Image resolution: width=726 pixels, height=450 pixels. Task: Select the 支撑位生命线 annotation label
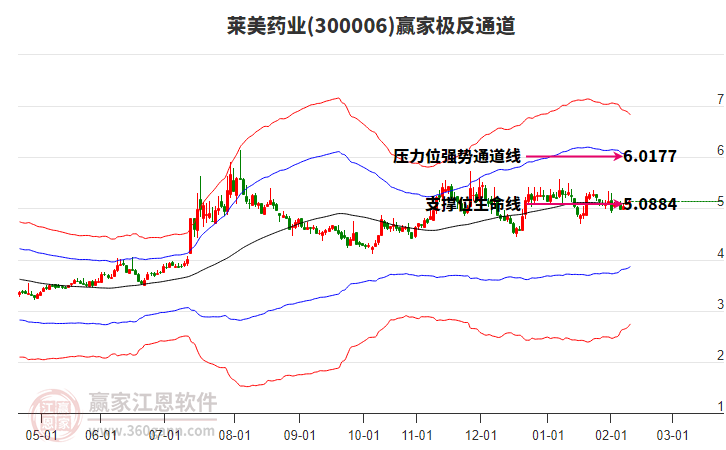tap(473, 204)
